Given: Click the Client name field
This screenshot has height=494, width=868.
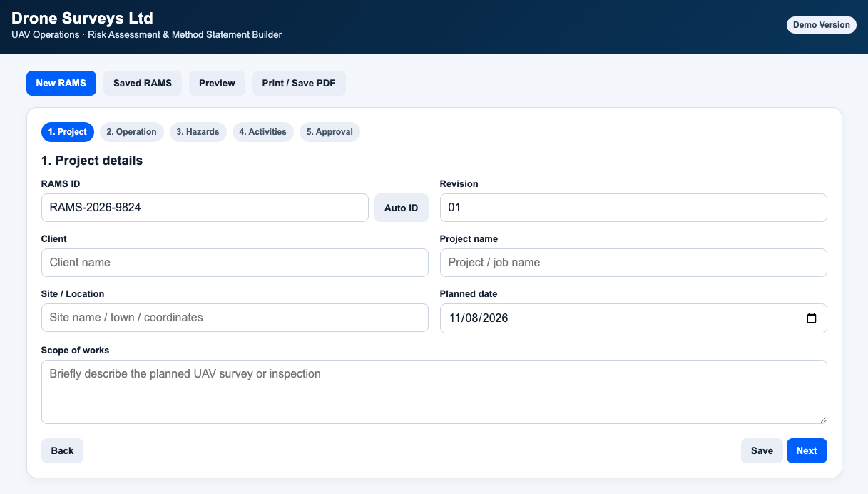Looking at the screenshot, I should [x=235, y=263].
